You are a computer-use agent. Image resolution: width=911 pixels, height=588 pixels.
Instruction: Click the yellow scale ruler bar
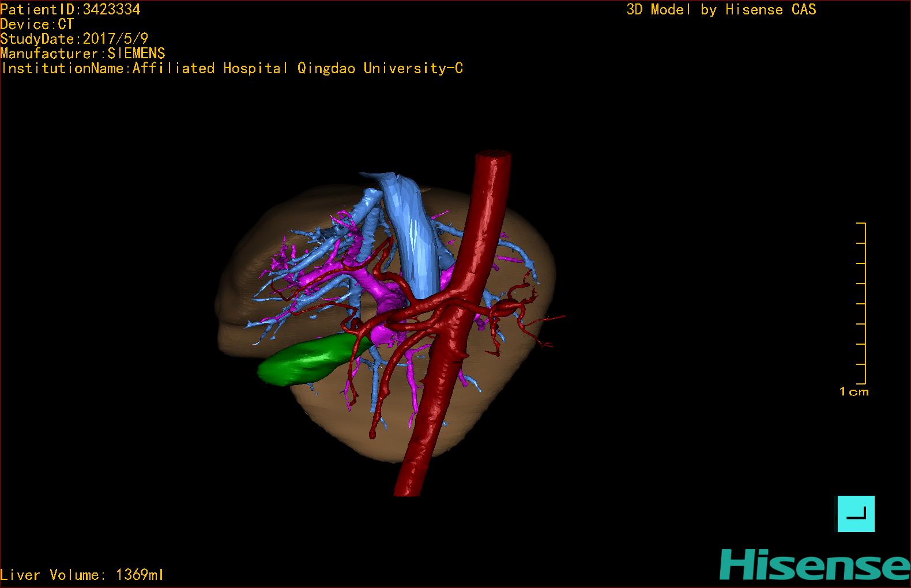[x=864, y=303]
